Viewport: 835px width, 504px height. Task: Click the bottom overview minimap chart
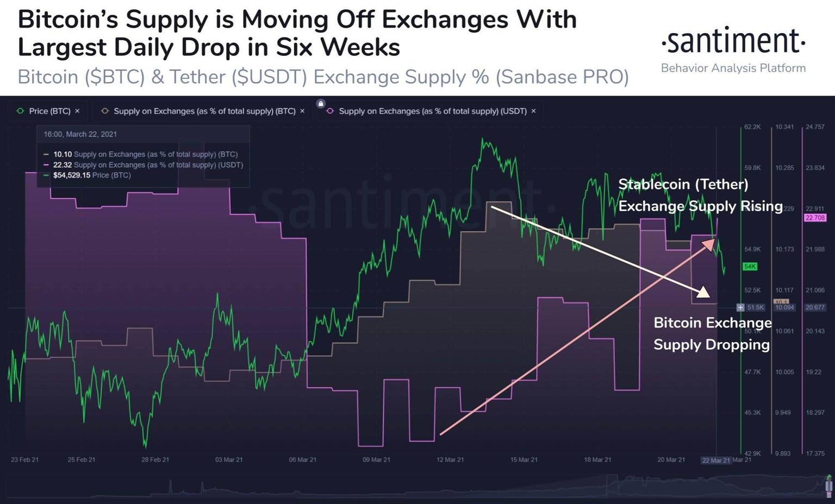click(x=413, y=486)
